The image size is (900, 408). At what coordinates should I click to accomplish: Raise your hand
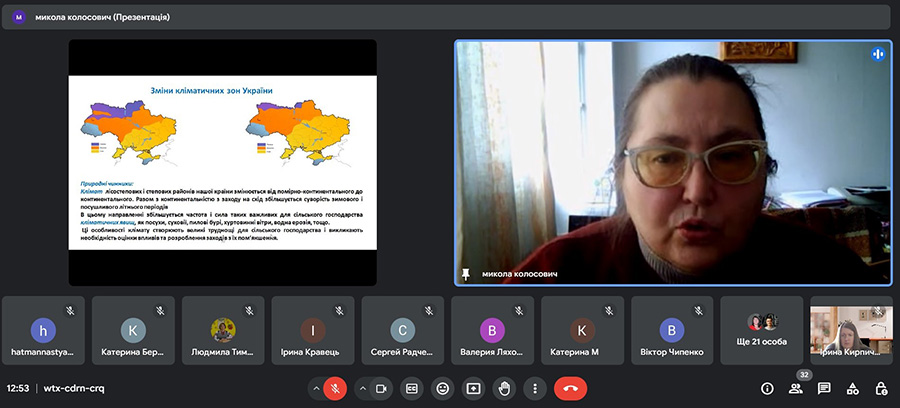504,388
